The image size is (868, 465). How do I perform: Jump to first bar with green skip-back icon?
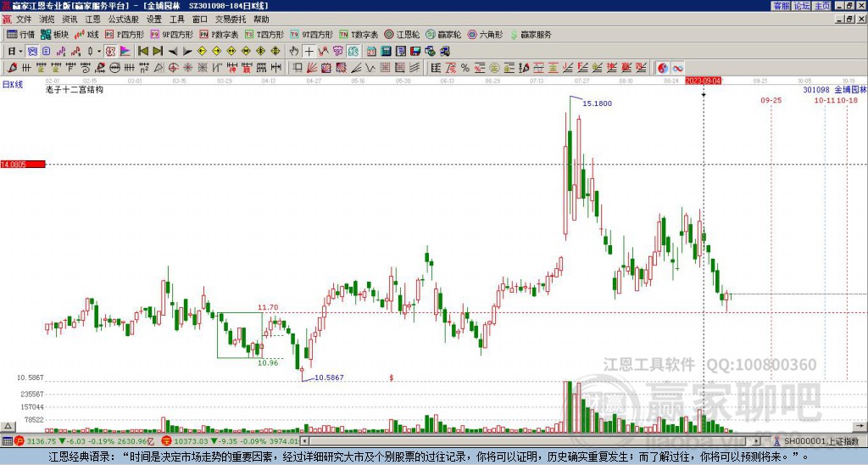[x=143, y=52]
